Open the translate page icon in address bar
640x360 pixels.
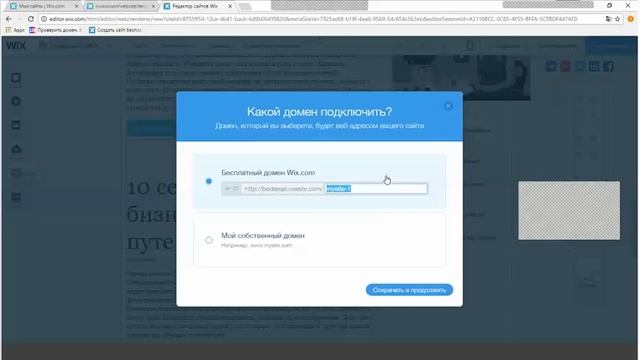tap(609, 19)
